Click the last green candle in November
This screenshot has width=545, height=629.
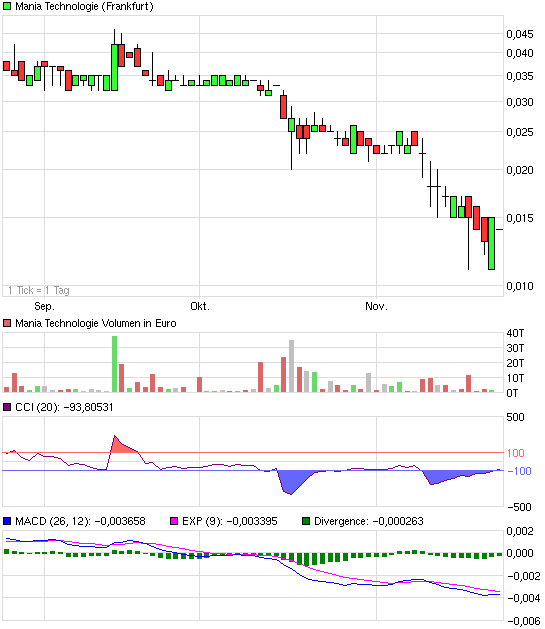point(491,243)
